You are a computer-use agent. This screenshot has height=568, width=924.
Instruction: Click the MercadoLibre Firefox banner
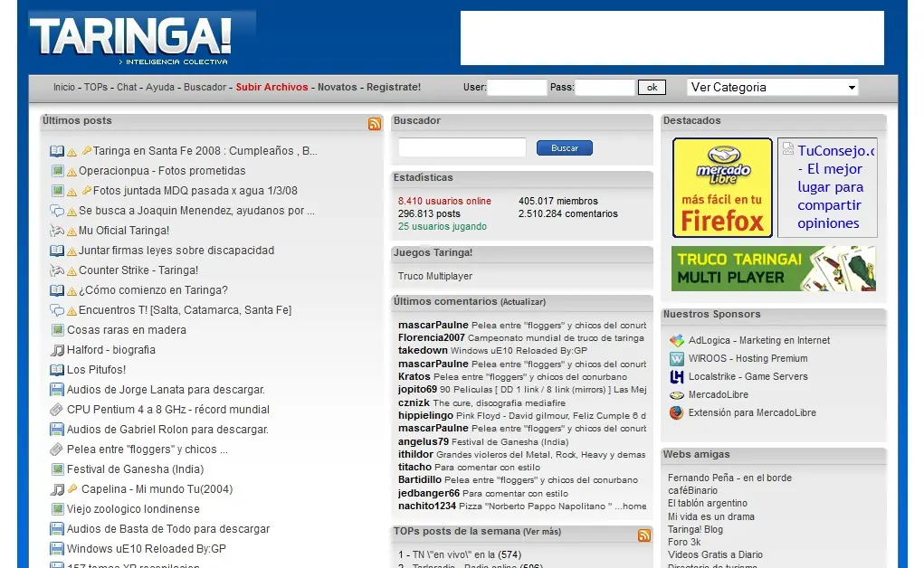[x=722, y=188]
